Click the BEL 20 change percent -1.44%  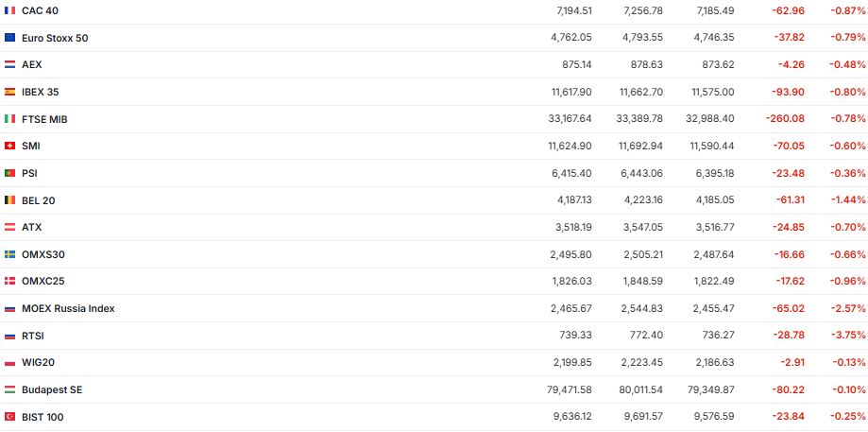coord(847,200)
